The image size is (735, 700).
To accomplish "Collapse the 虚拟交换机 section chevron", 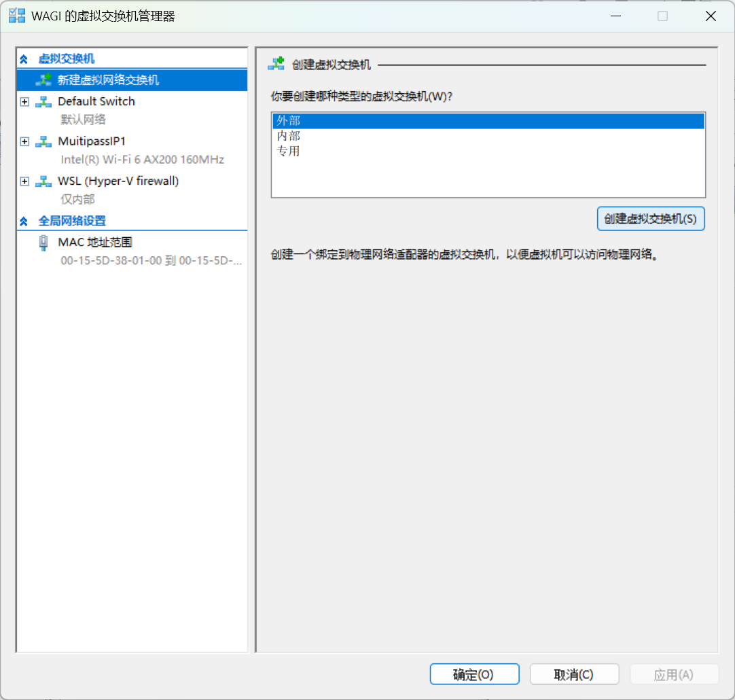I will [24, 60].
